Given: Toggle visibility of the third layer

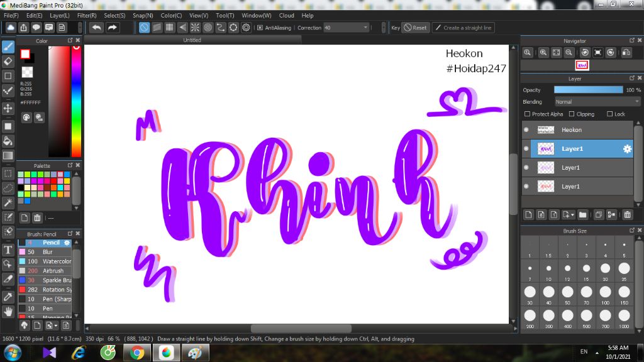Looking at the screenshot, I should 526,167.
